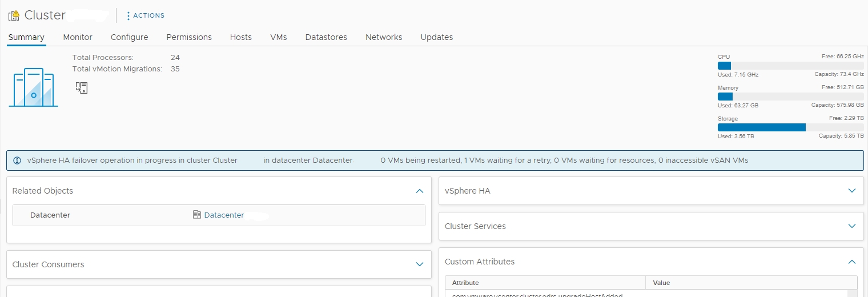Image resolution: width=868 pixels, height=297 pixels.
Task: Select 'Used: 63.27 GB' memory text
Action: tap(738, 106)
